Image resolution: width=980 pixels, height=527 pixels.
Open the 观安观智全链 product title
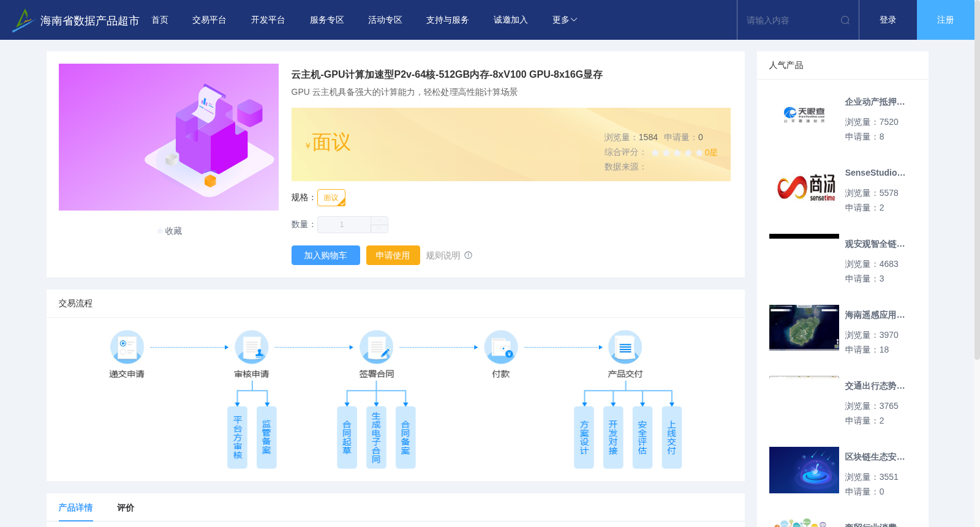click(x=875, y=244)
